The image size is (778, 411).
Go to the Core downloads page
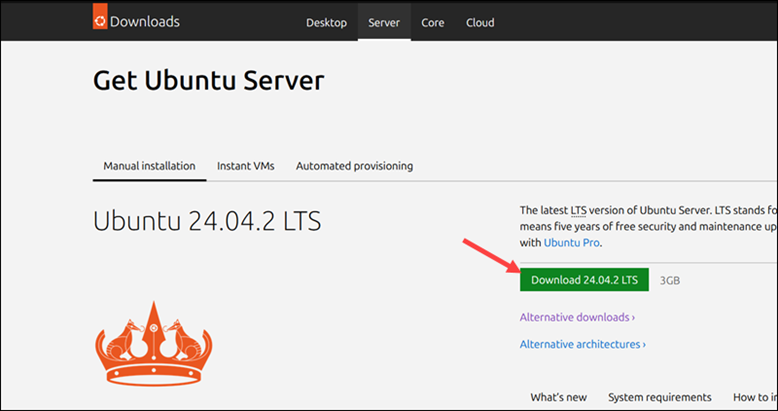(x=433, y=23)
